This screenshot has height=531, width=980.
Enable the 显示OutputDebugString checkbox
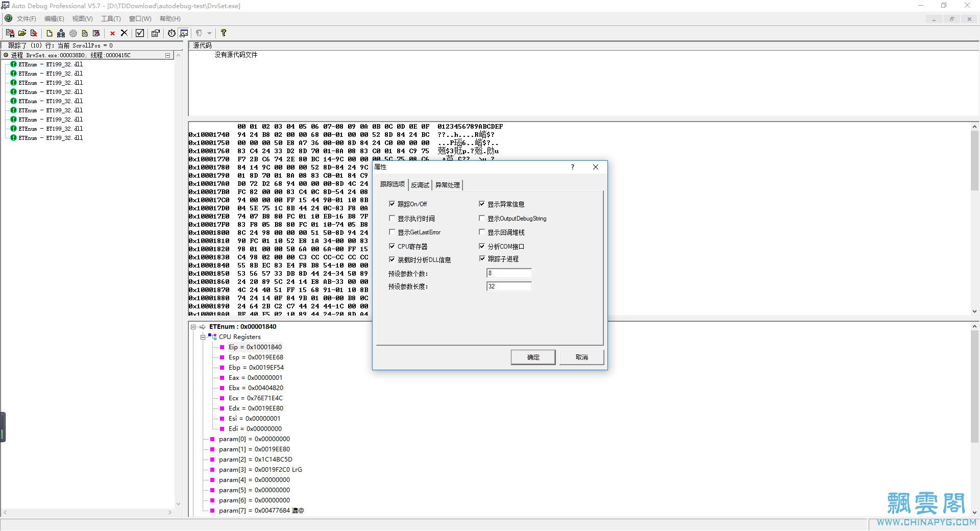click(x=482, y=218)
